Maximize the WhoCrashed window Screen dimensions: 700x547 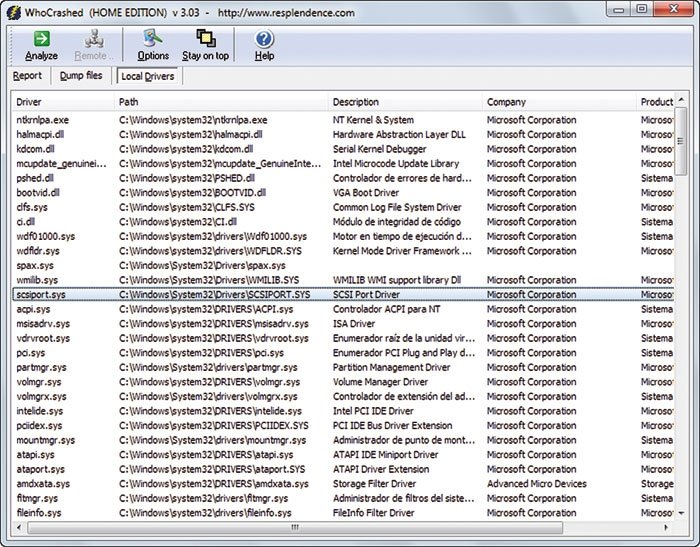pos(642,9)
